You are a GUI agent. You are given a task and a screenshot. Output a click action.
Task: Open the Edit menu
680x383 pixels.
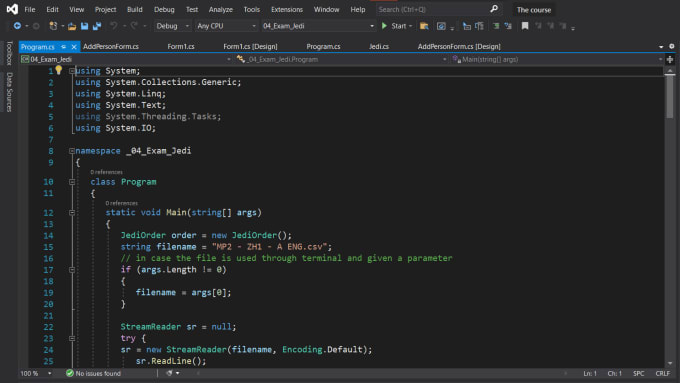(52, 9)
